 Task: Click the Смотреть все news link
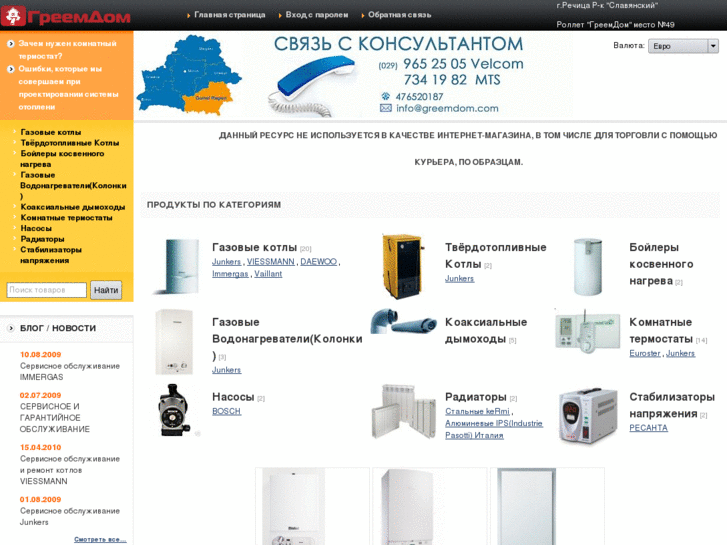click(x=100, y=539)
